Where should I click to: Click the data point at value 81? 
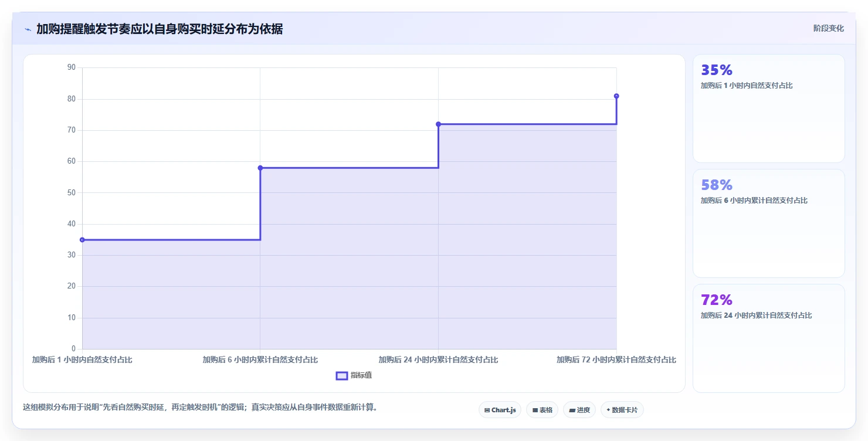tap(616, 96)
